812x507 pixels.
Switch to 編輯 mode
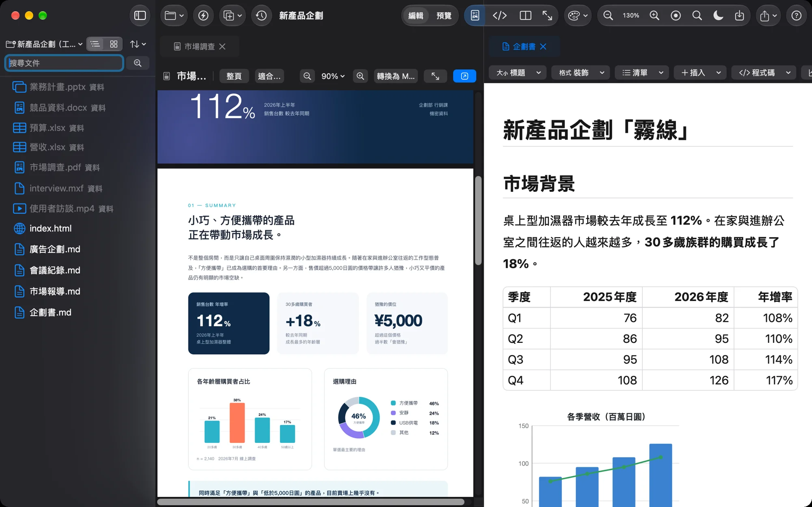tap(416, 15)
